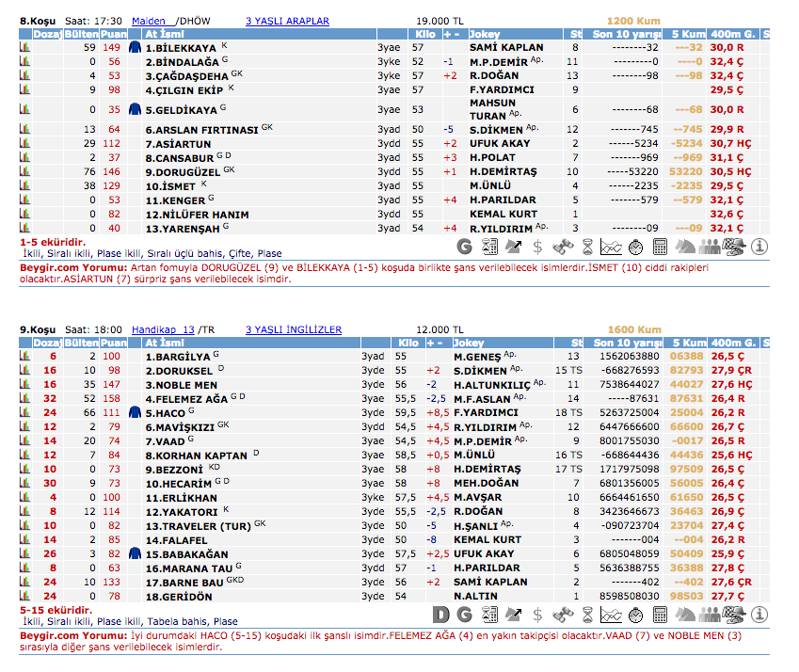
Task: Click the checkered flag icon under race 8
Action: (x=734, y=247)
